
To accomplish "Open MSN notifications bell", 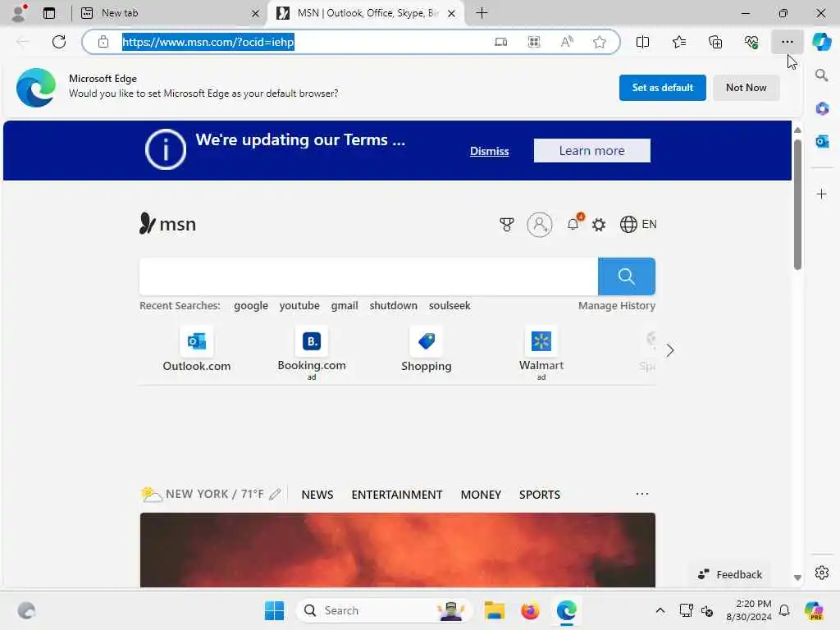I will tap(573, 224).
